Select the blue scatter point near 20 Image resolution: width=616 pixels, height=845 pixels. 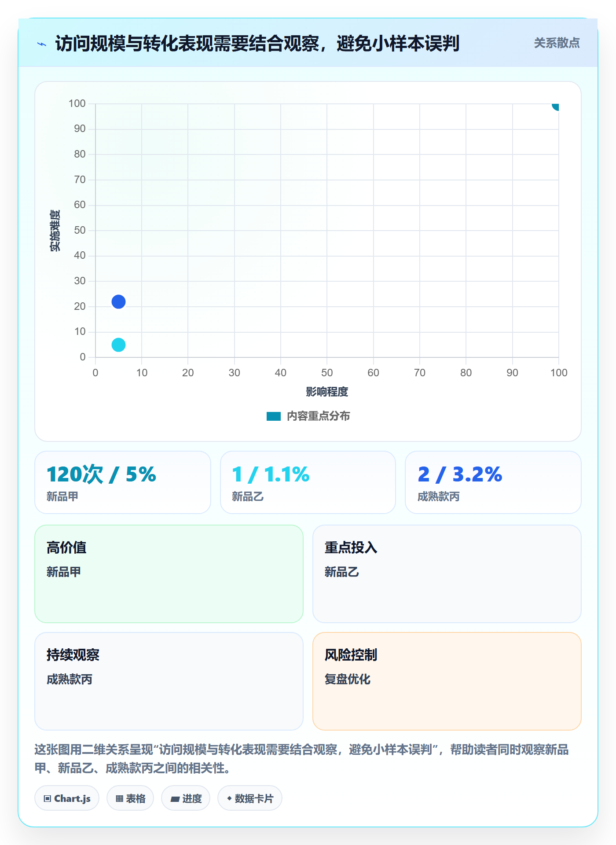(x=118, y=301)
